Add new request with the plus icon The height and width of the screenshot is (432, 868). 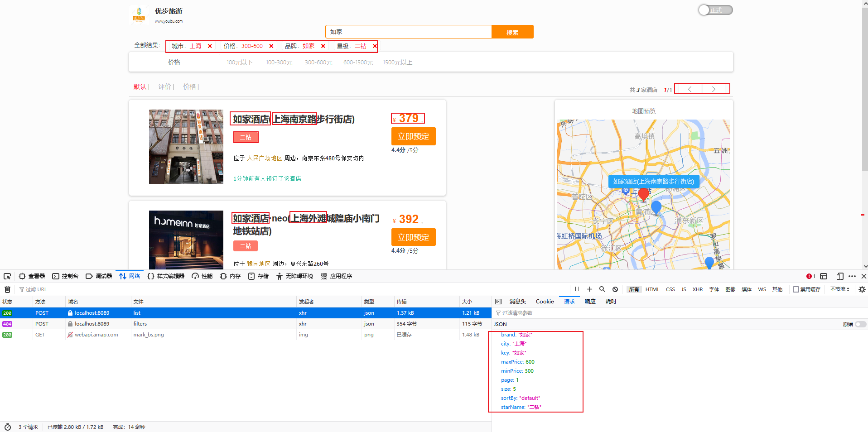[x=589, y=289]
